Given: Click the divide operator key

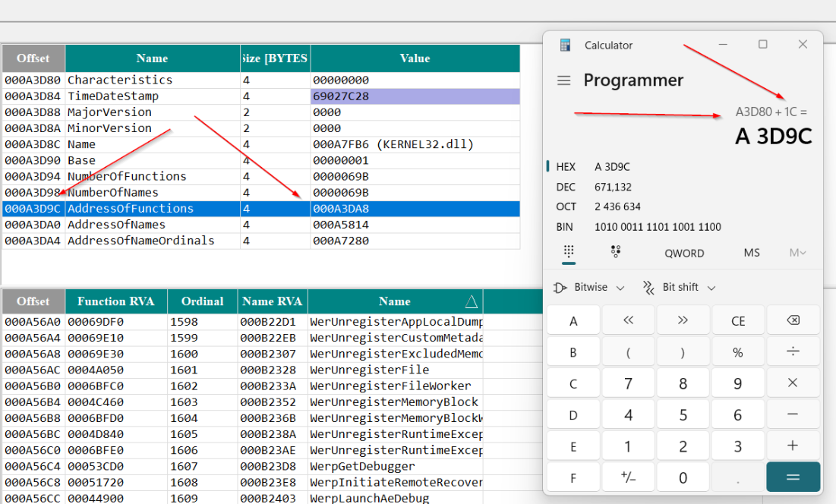Looking at the screenshot, I should (793, 351).
